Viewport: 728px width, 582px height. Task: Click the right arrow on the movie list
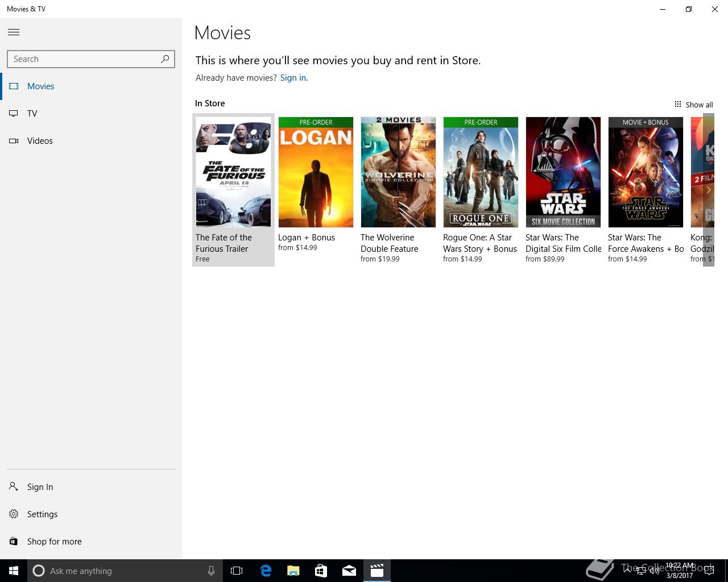(x=709, y=190)
